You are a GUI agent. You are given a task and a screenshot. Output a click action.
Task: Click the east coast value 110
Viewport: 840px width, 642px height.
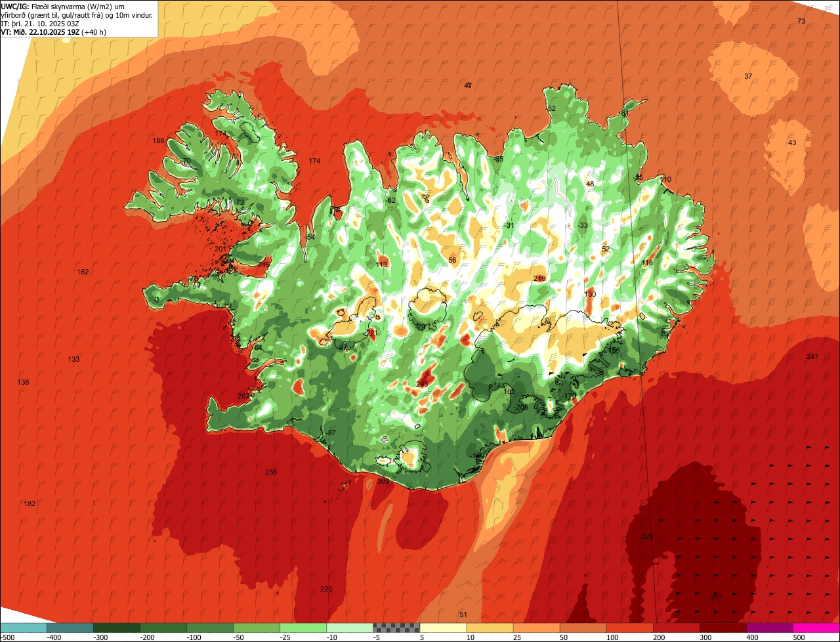point(665,179)
